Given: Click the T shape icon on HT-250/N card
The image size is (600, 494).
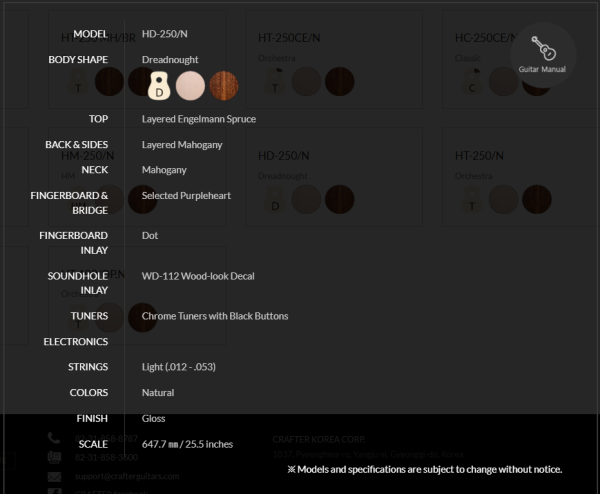Looking at the screenshot, I should 471,199.
